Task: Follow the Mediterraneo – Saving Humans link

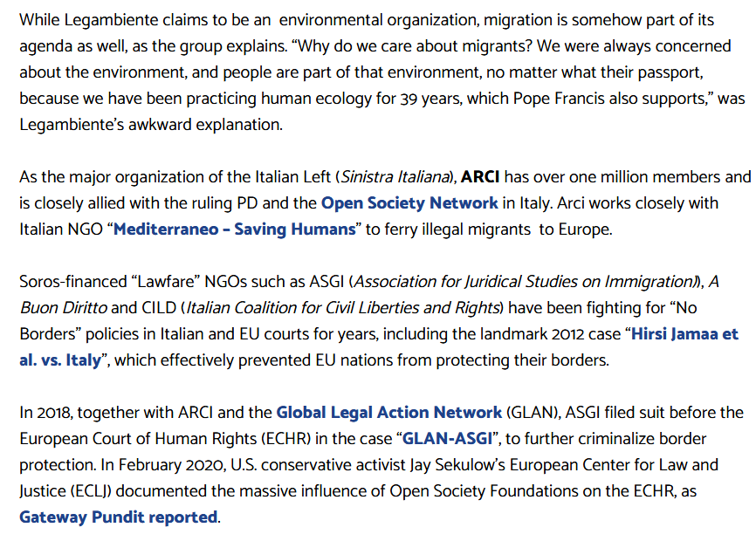Action: [x=234, y=229]
